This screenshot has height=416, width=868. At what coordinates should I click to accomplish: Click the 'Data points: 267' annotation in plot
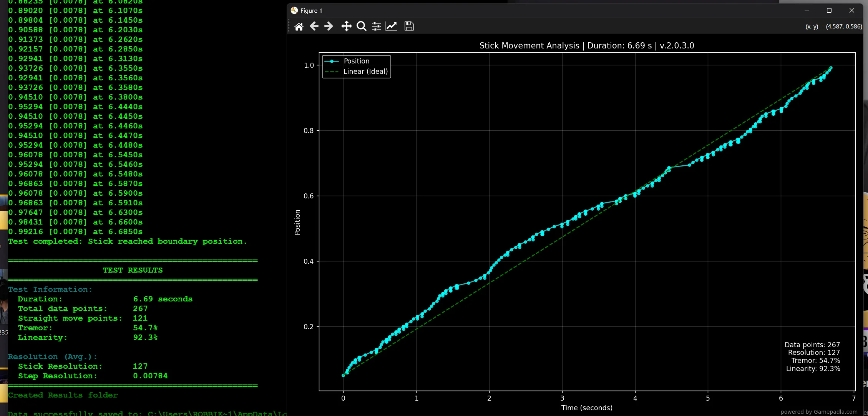(x=812, y=344)
